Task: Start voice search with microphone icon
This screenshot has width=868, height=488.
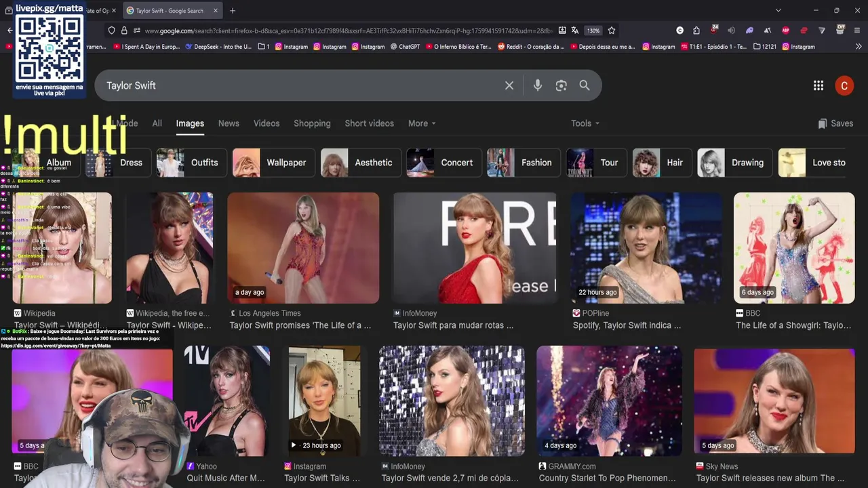Action: 538,85
